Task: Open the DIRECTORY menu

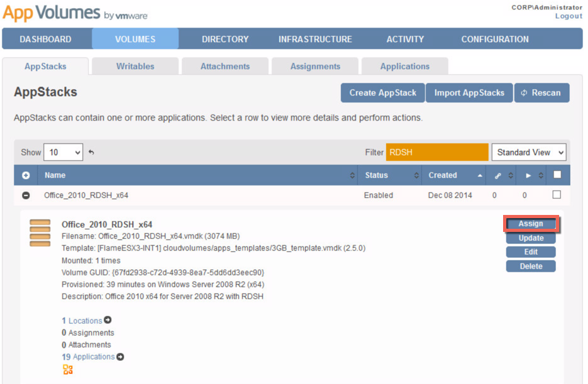Action: pos(225,39)
